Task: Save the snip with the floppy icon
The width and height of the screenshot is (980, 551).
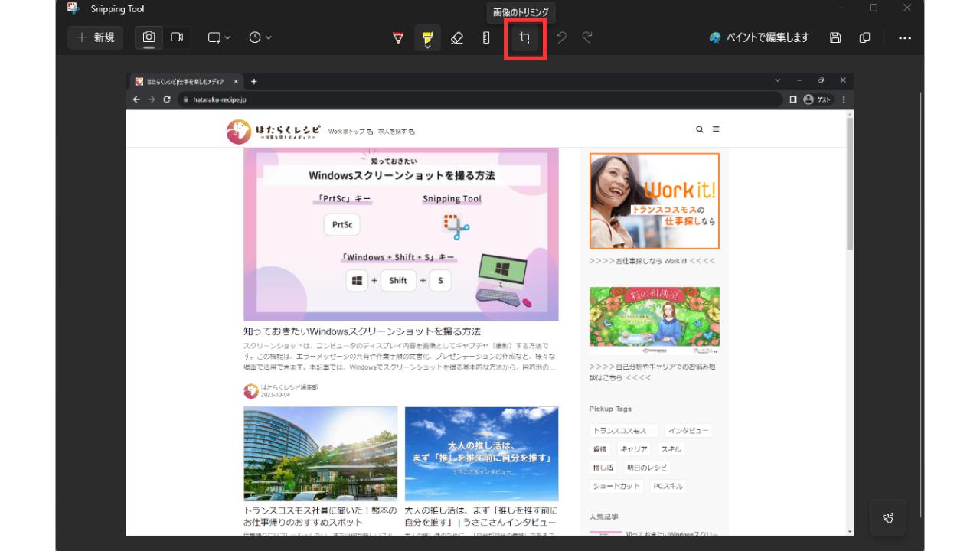Action: 836,37
